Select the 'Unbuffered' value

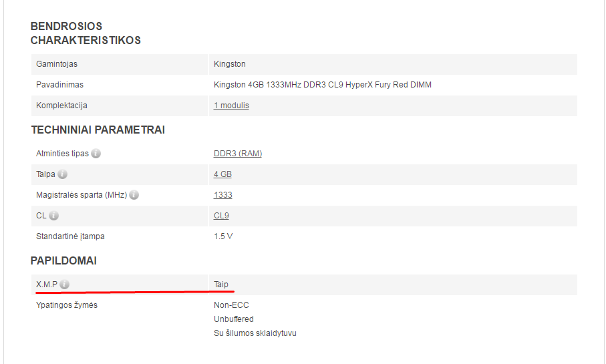pyautogui.click(x=233, y=319)
